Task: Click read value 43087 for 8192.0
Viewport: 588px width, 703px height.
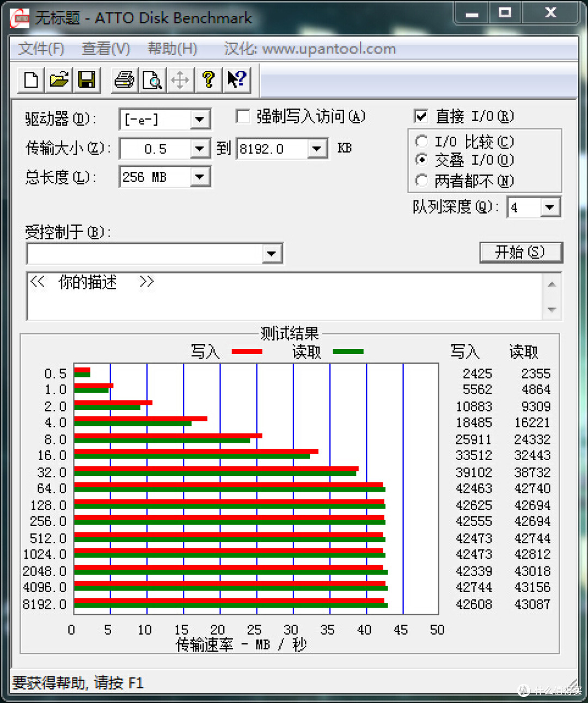Action: (532, 604)
